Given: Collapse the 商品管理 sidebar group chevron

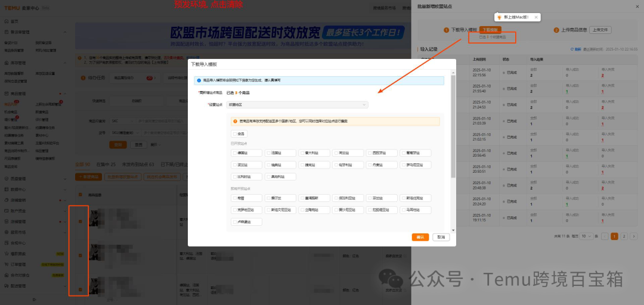Looking at the screenshot, I should point(65,94).
